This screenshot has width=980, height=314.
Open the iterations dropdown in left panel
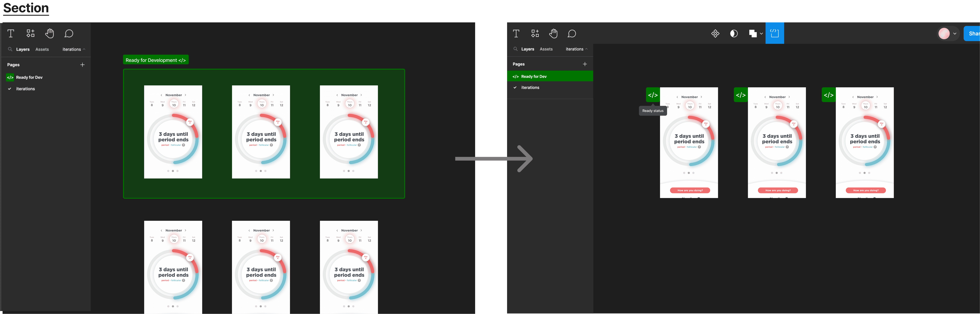tap(74, 49)
